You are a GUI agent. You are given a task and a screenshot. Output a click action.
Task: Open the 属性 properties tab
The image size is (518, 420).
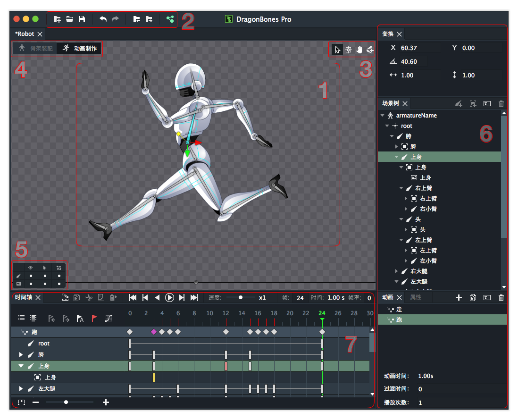click(x=416, y=297)
